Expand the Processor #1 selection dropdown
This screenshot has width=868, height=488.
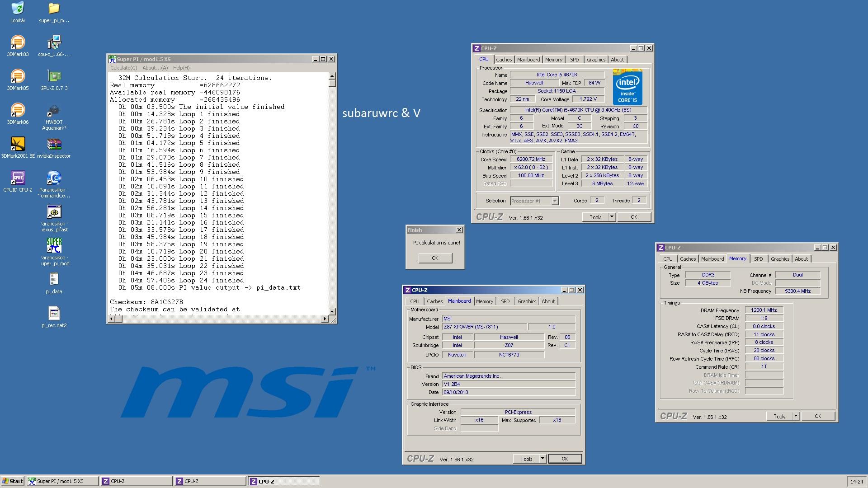555,201
